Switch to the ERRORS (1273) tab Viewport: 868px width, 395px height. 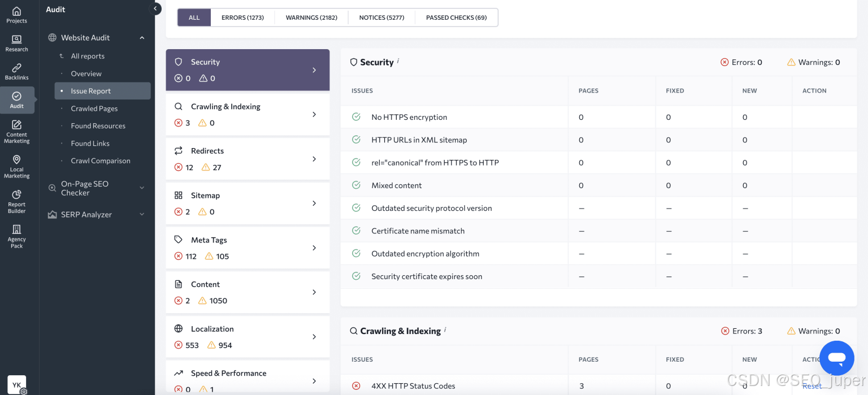click(x=242, y=18)
